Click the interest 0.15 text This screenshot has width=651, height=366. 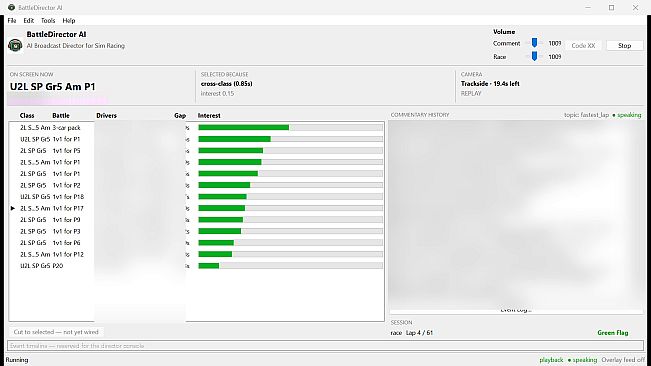[x=217, y=94]
